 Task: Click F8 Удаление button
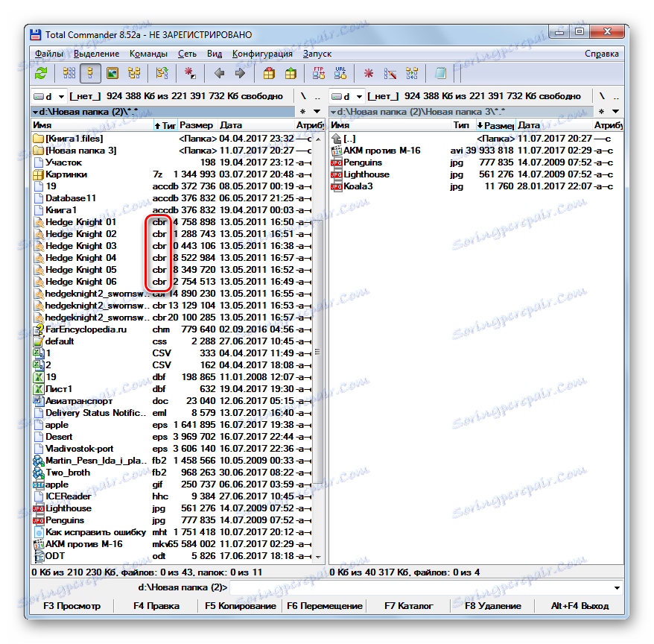pyautogui.click(x=493, y=605)
